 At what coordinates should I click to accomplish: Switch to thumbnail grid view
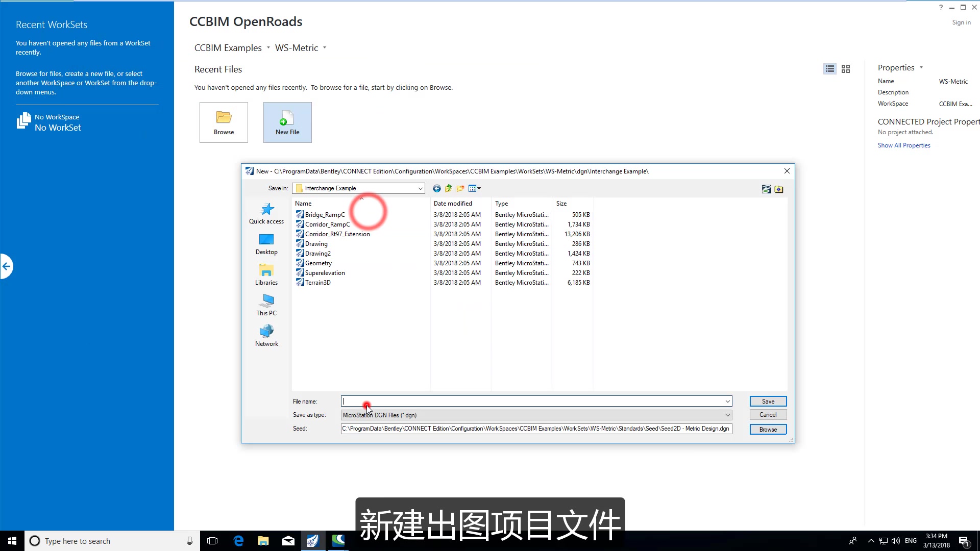[846, 69]
